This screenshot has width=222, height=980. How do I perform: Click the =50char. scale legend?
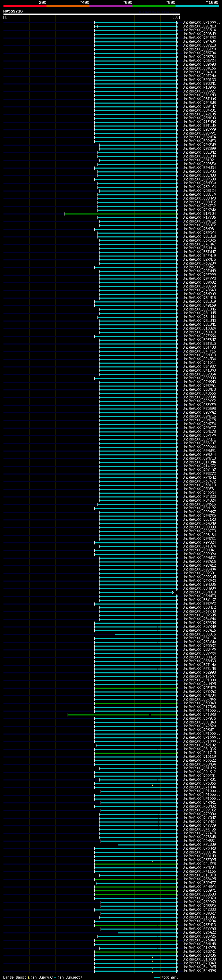(166, 977)
